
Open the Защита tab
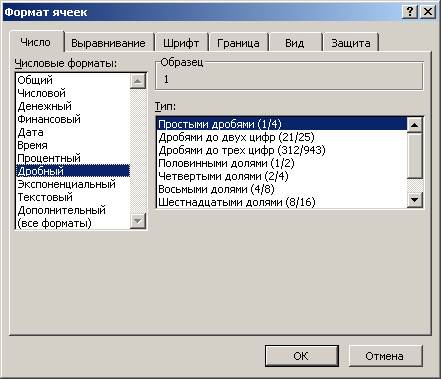(x=351, y=43)
